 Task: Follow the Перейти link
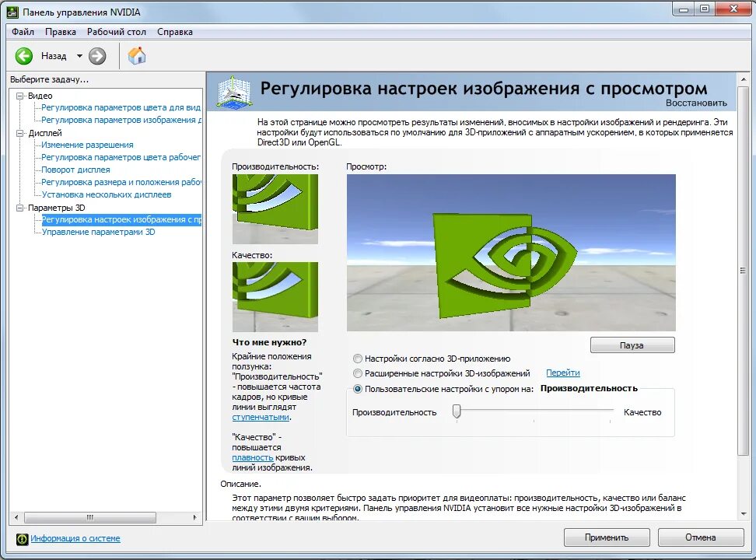[562, 373]
